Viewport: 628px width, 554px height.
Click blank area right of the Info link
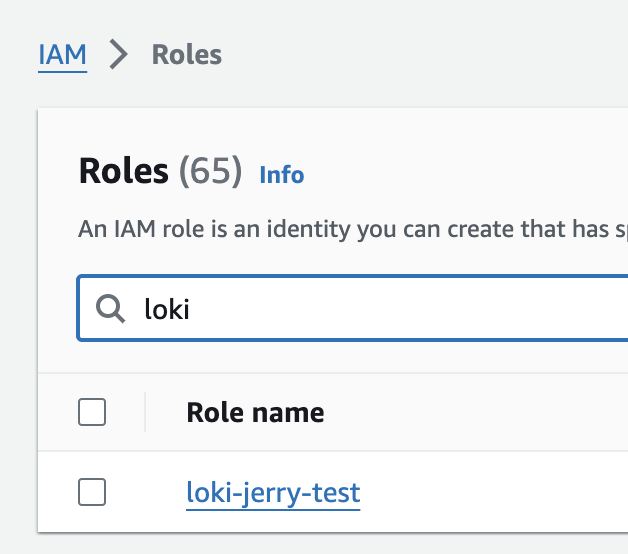tap(460, 175)
